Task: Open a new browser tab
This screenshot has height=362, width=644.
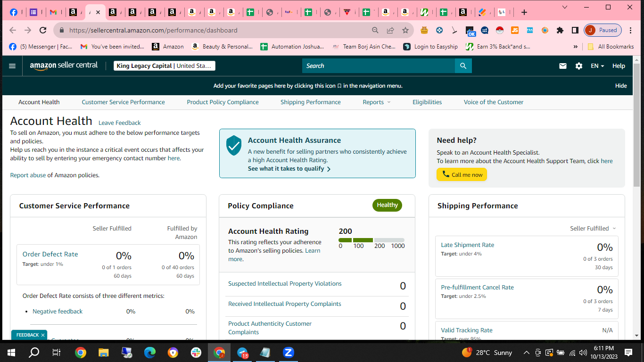Action: point(524,12)
